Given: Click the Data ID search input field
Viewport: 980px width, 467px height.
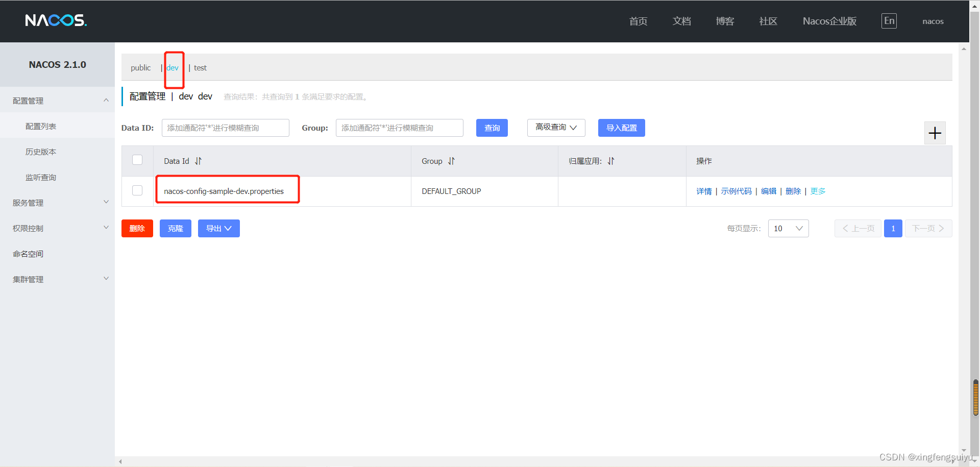Looking at the screenshot, I should pyautogui.click(x=226, y=128).
